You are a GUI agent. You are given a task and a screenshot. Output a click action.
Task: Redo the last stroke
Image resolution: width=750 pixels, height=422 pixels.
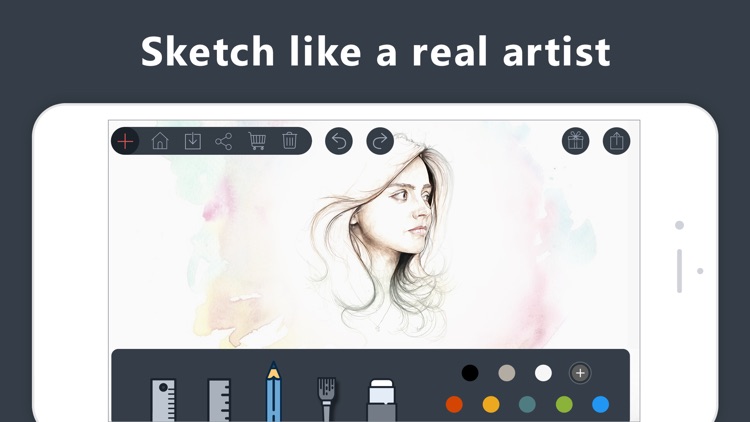(380, 141)
